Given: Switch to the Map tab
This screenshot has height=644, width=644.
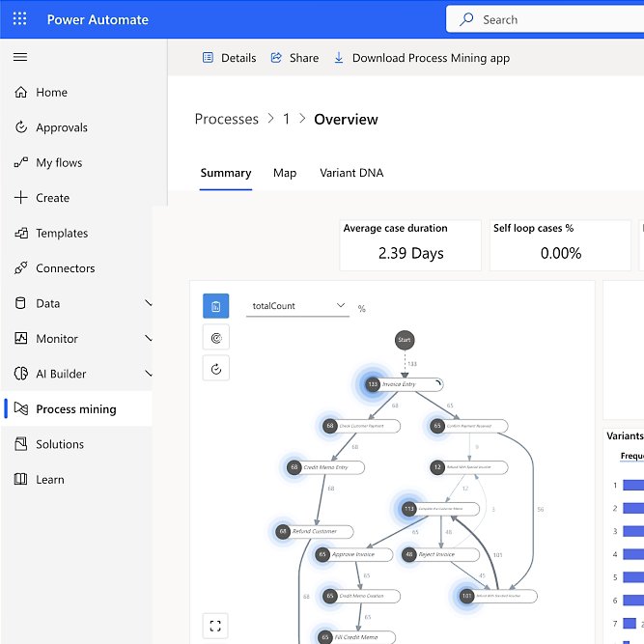Looking at the screenshot, I should pyautogui.click(x=285, y=173).
